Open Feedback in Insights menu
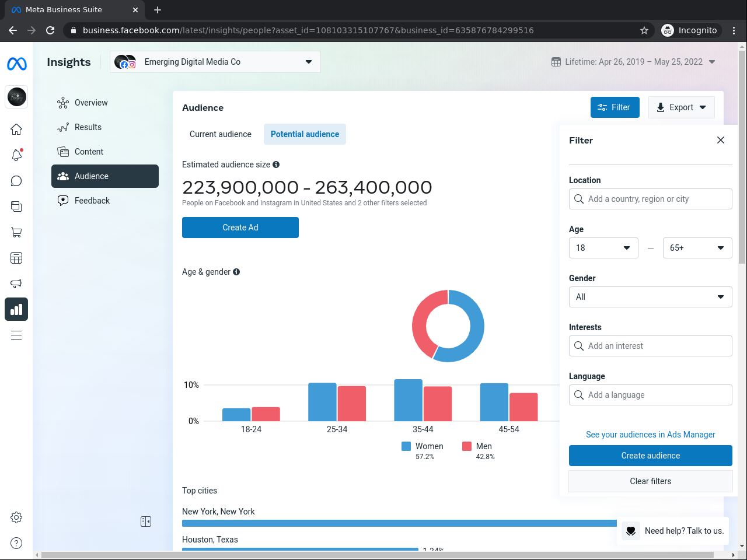Image resolution: width=747 pixels, height=560 pixels. 105,201
